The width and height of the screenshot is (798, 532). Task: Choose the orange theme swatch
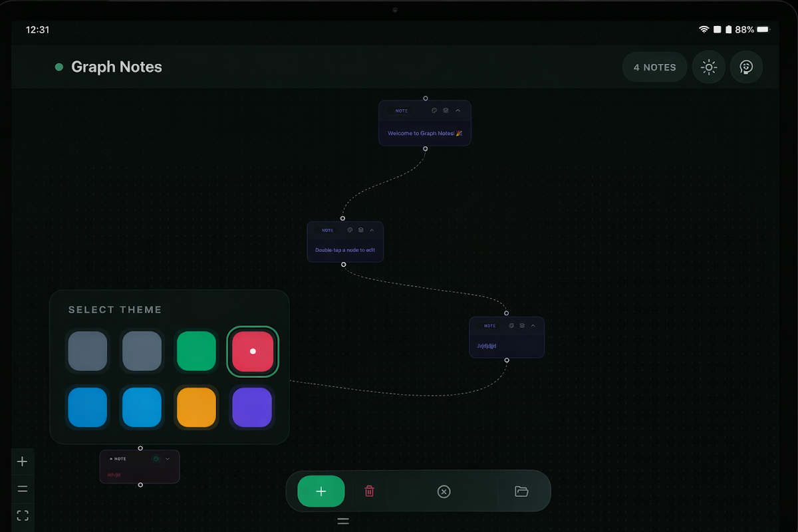tap(196, 407)
